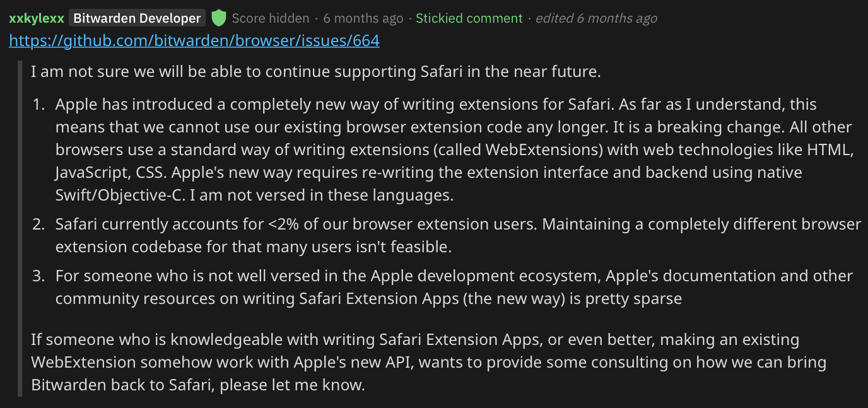Click the Bitwarden Developer flair badge
The image size is (868, 408).
(x=137, y=18)
